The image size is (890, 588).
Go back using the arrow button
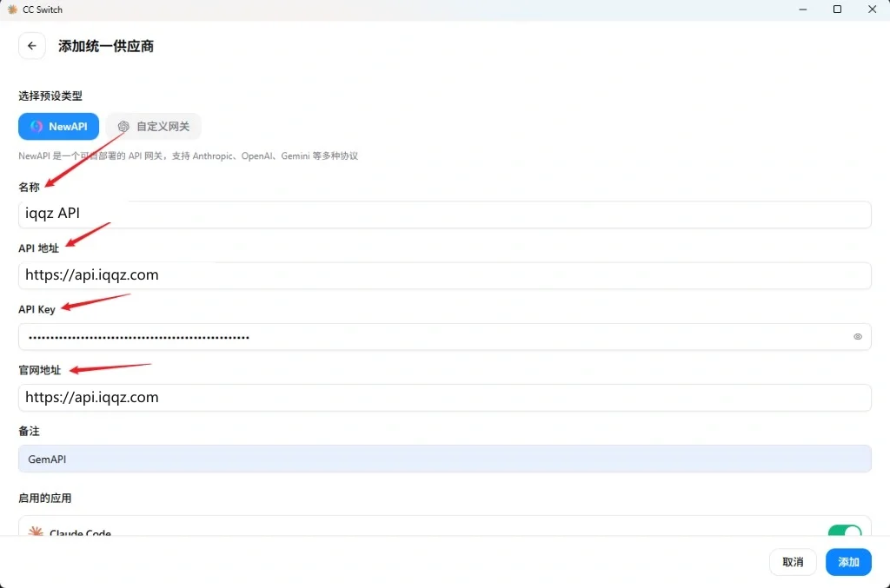pos(32,46)
